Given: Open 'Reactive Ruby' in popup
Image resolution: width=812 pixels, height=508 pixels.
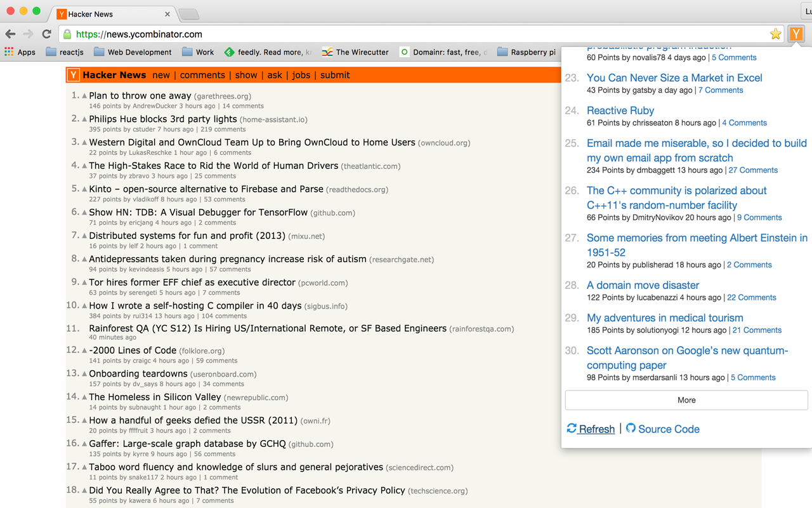Looking at the screenshot, I should pyautogui.click(x=620, y=110).
